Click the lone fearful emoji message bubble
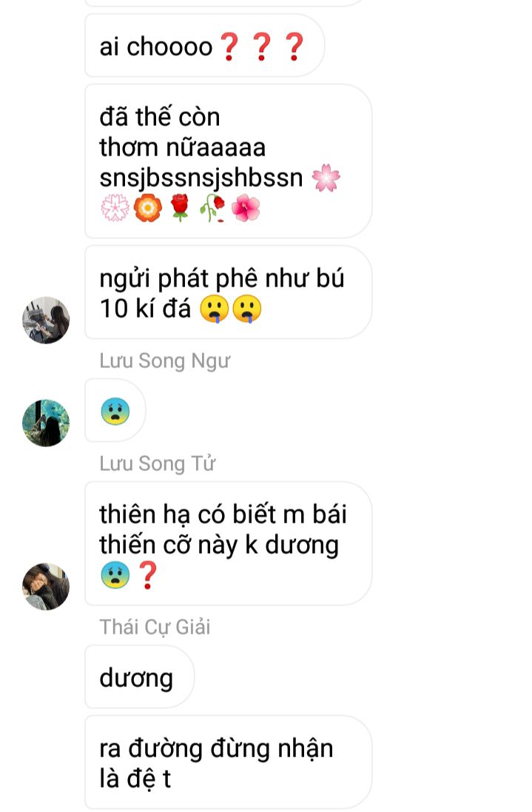 point(115,411)
